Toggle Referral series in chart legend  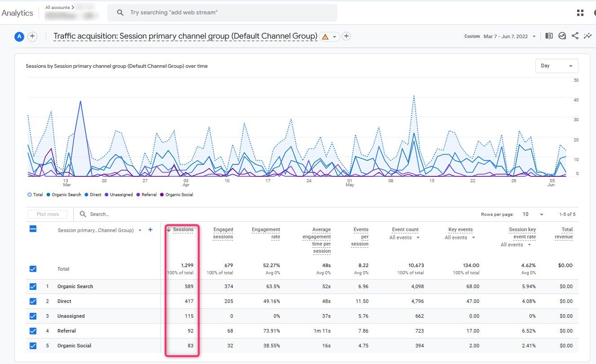coord(146,195)
